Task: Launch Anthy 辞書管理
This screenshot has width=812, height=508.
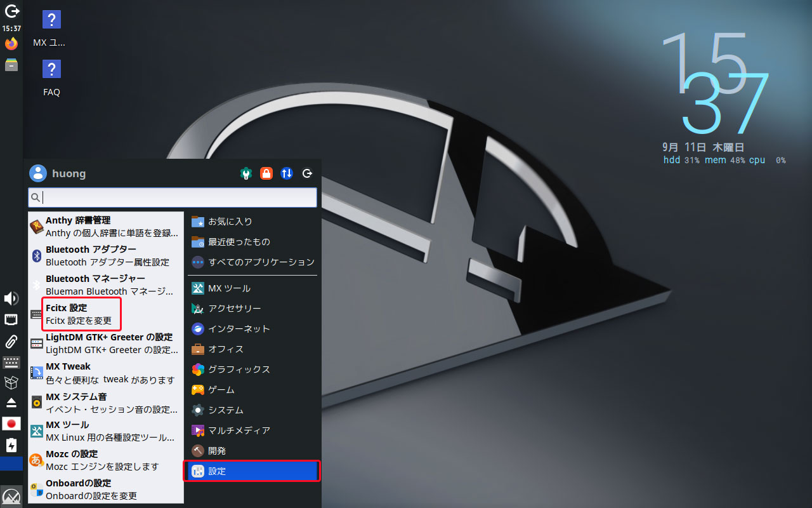Action: click(x=106, y=227)
